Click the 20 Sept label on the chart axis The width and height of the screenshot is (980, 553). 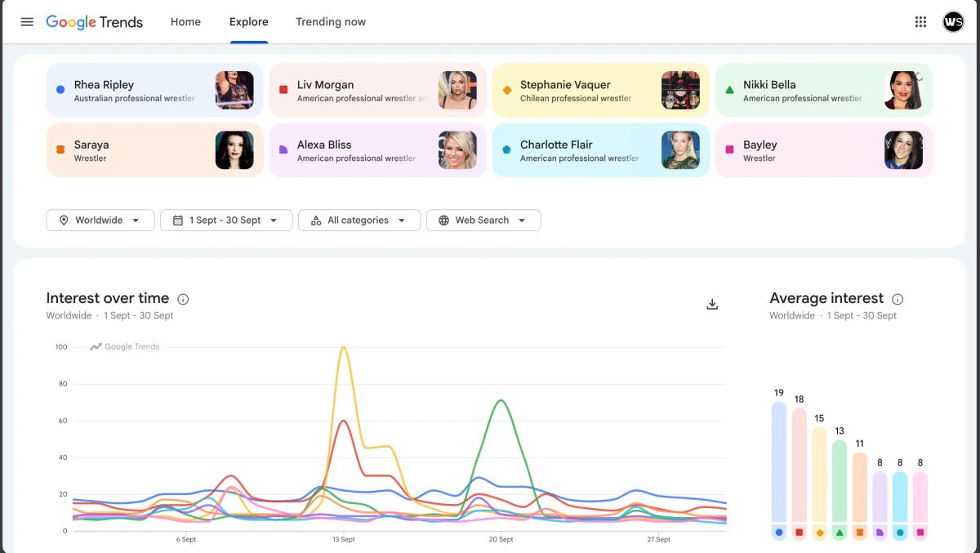click(501, 540)
